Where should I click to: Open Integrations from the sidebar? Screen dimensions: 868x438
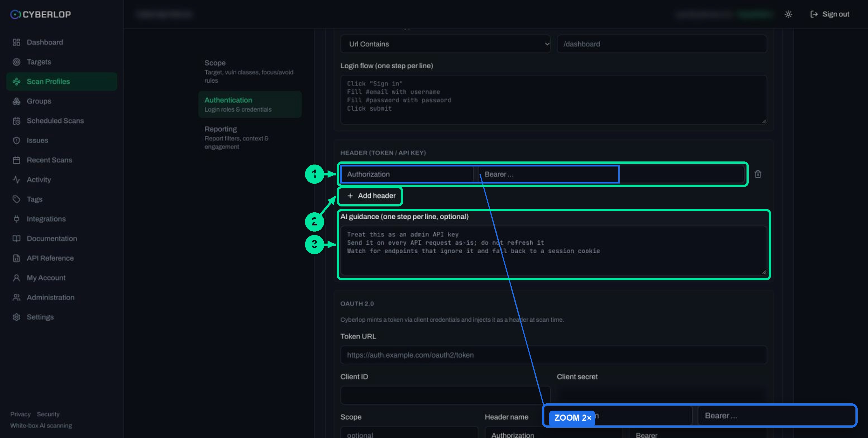click(x=62, y=219)
